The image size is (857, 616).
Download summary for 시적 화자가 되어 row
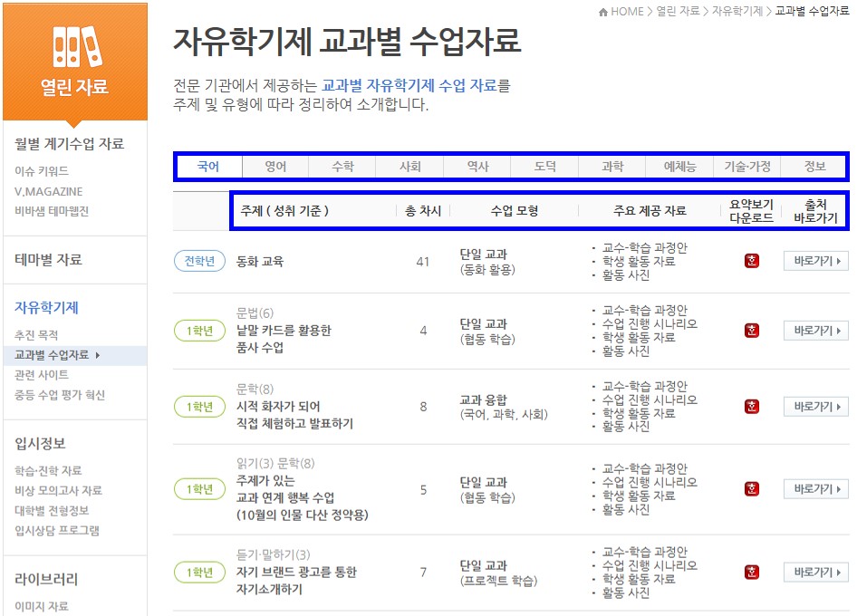[752, 406]
